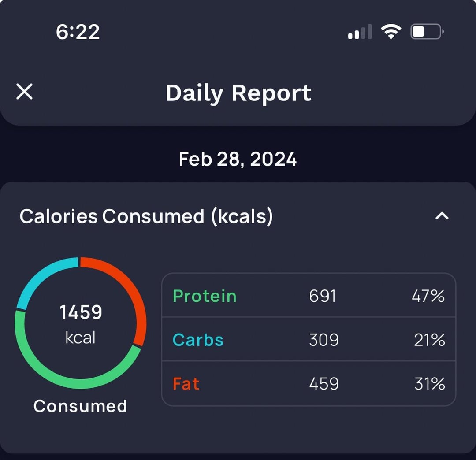This screenshot has width=476, height=460.
Task: Tap the Consumed label under the ring
Action: [x=80, y=406]
